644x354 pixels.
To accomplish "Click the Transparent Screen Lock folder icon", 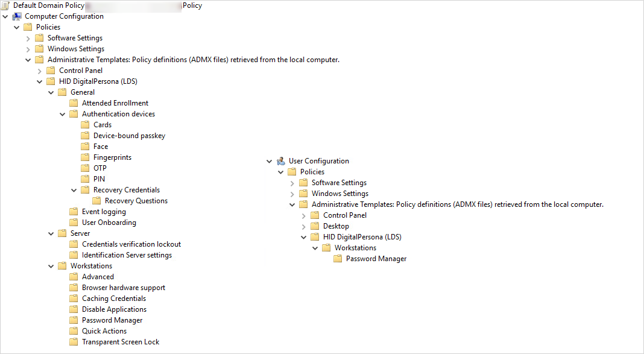I will tap(74, 342).
